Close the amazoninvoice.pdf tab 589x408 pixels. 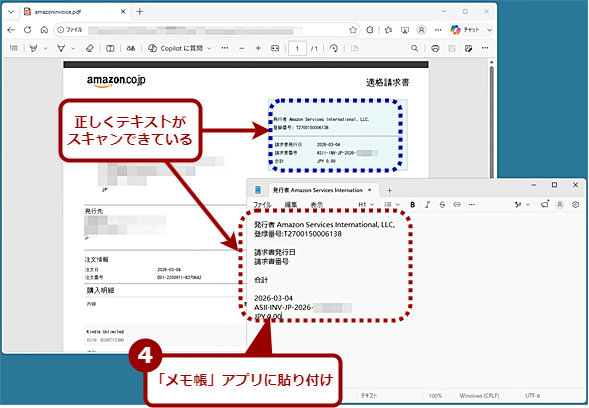123,12
